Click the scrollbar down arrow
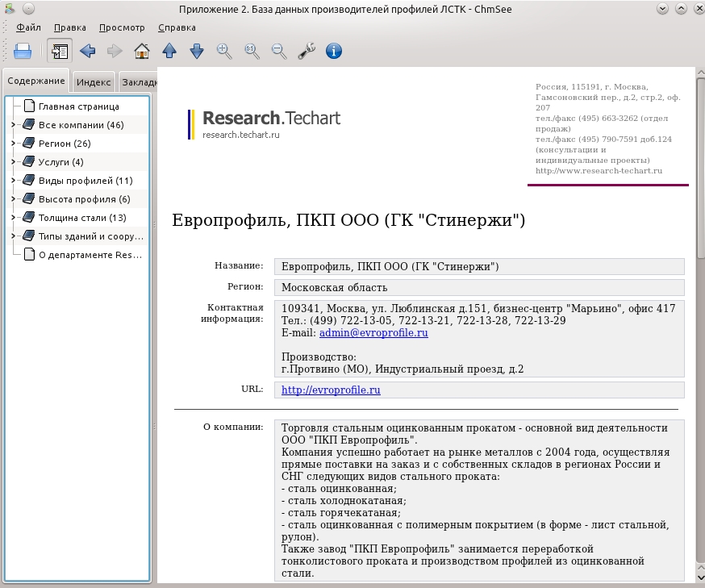 [700, 578]
